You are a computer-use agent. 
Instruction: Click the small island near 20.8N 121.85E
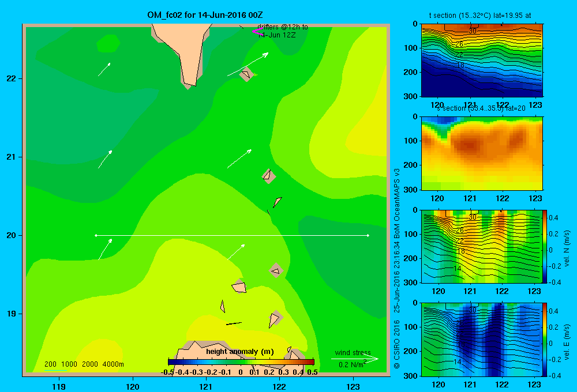[269, 176]
